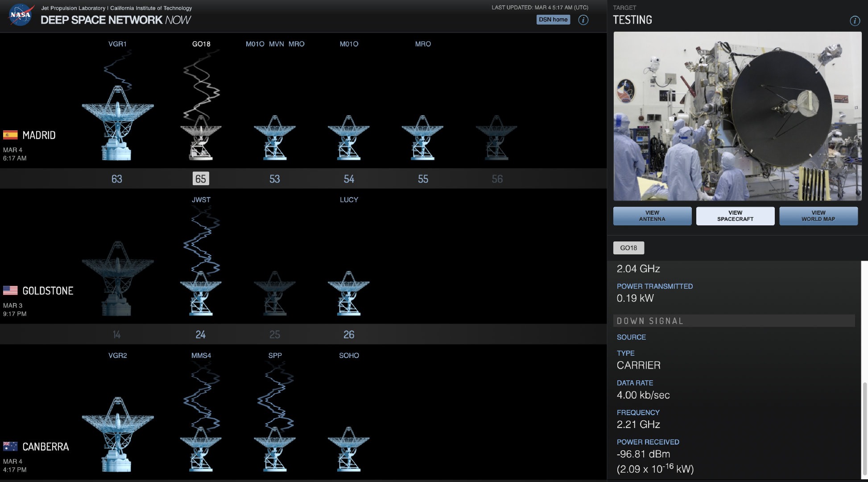Click the MADRID station name
The image size is (868, 482).
39,135
